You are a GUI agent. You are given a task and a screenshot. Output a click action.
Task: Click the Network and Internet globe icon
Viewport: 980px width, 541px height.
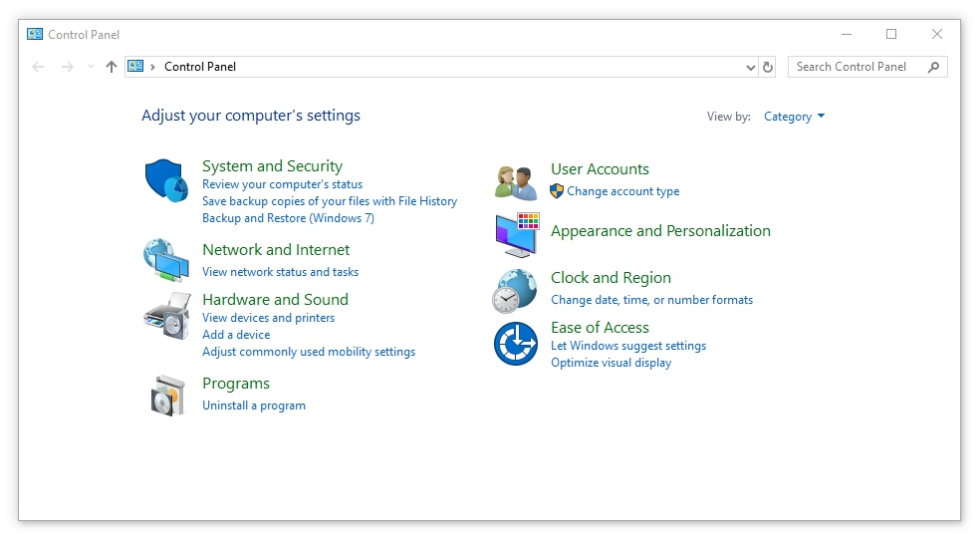coord(166,260)
